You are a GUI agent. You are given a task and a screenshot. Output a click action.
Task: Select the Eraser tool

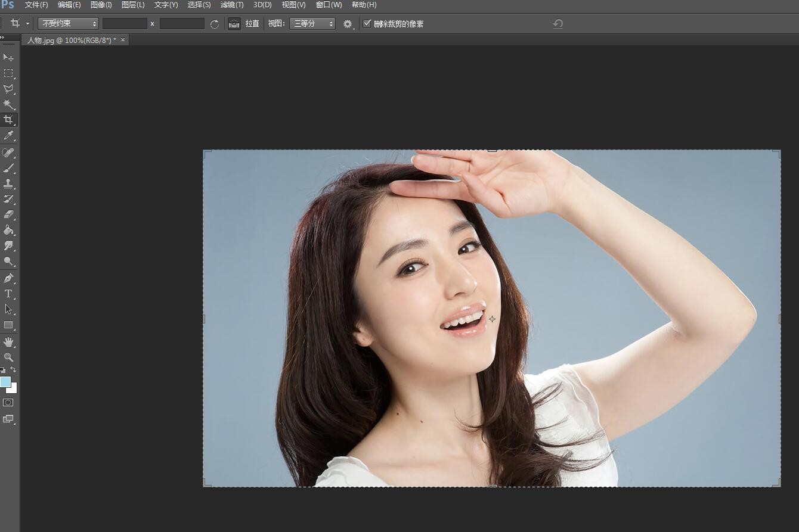pyautogui.click(x=8, y=214)
